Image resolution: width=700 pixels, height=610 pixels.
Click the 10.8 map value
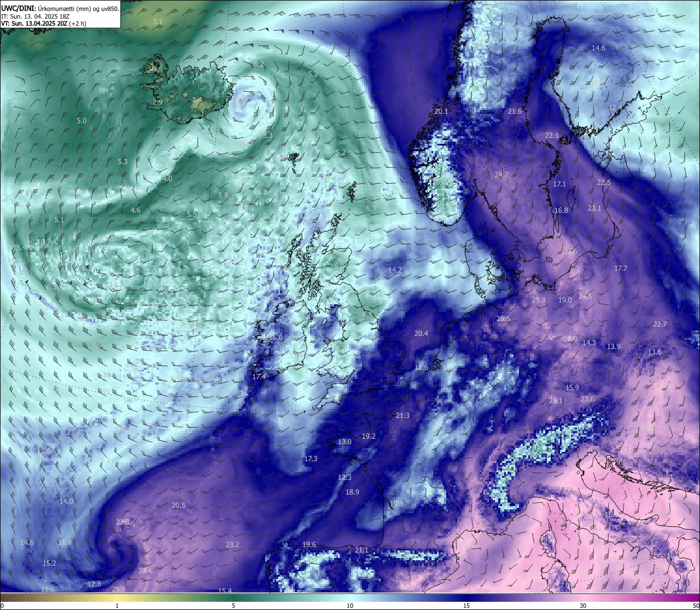[x=396, y=503]
